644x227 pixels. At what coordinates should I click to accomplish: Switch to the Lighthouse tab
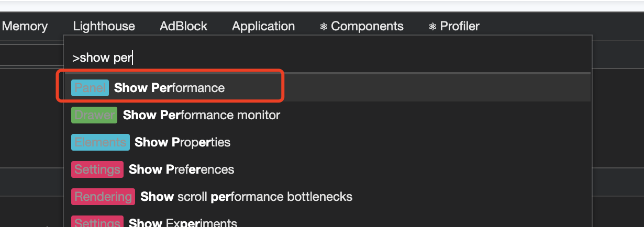(104, 26)
